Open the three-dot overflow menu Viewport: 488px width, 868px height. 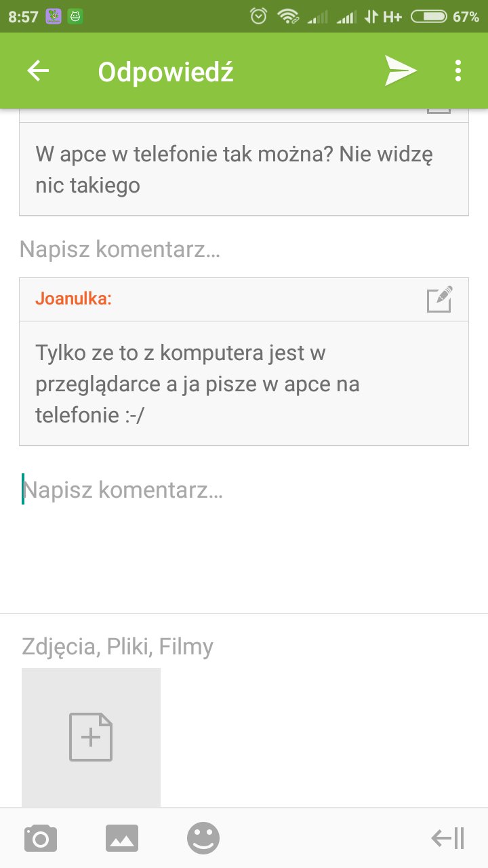pyautogui.click(x=458, y=71)
